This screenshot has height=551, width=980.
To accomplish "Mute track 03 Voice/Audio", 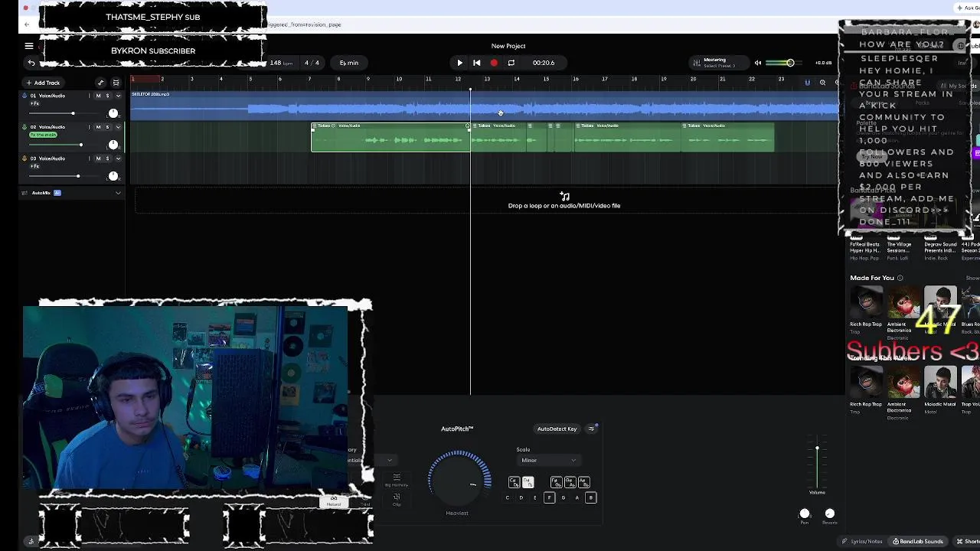I will [98, 158].
